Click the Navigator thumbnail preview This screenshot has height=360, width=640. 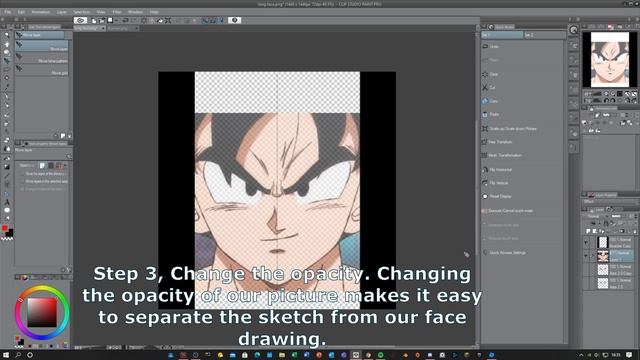(609, 60)
